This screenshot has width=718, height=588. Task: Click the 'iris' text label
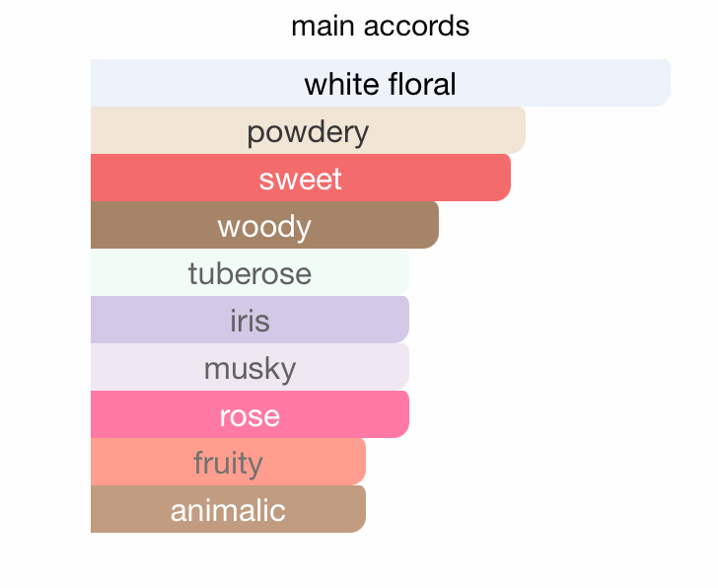point(251,321)
